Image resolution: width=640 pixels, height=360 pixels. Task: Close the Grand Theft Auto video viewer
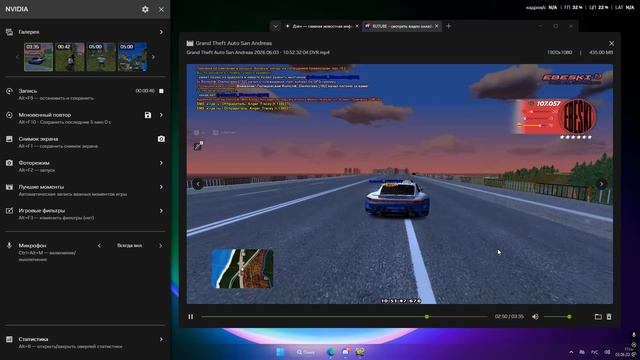click(611, 43)
